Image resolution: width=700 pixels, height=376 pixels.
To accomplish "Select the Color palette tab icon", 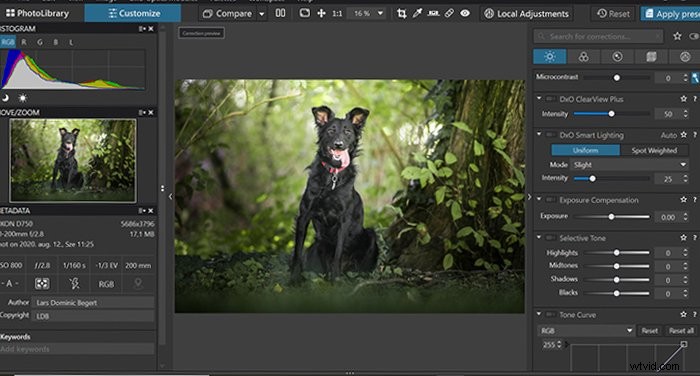I will click(x=583, y=56).
